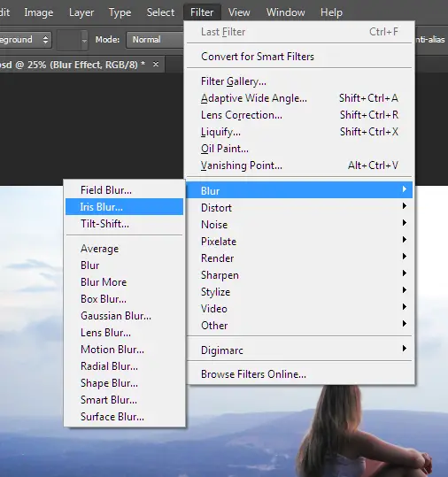Select Iris Blur from the Blur submenu

point(124,207)
